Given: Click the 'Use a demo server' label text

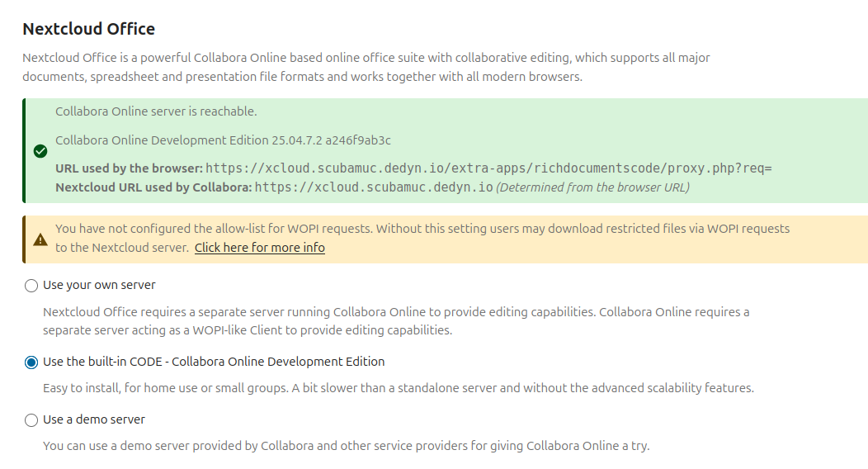Looking at the screenshot, I should (93, 419).
